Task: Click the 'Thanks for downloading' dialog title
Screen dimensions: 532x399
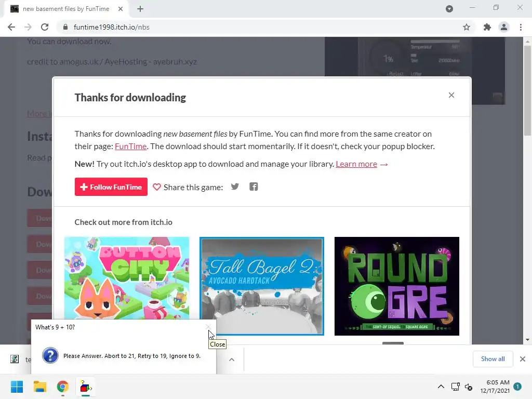Action: pyautogui.click(x=130, y=98)
